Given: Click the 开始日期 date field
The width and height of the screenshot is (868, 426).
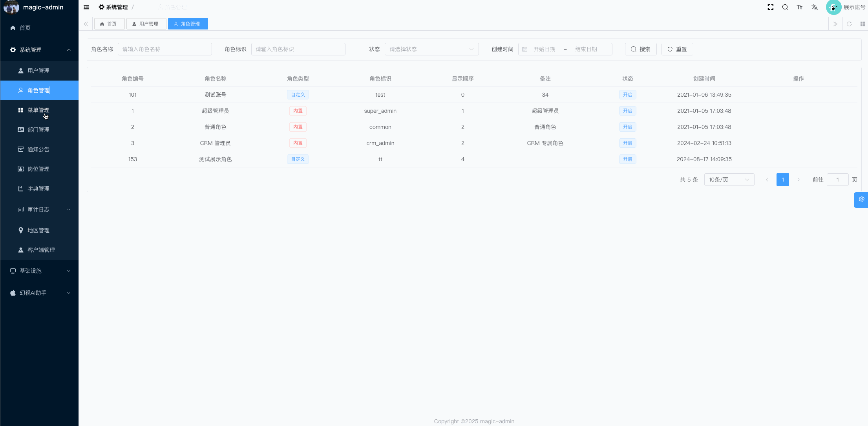Looking at the screenshot, I should click(x=544, y=49).
